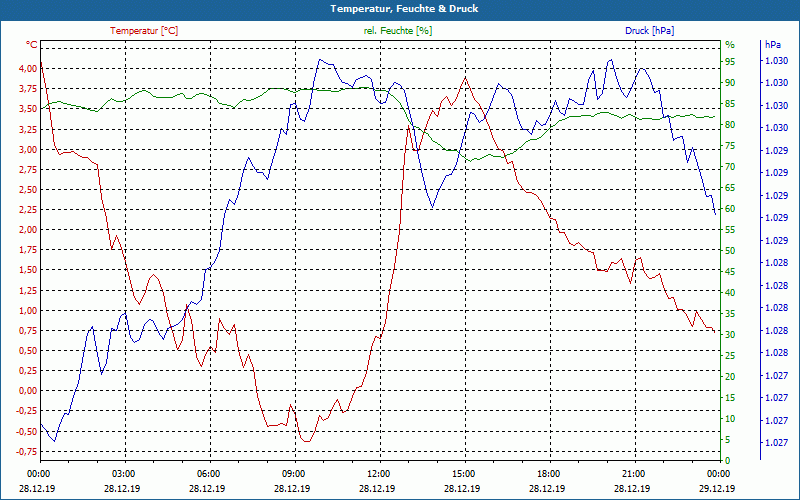Click the '80' value on humidity axis

click(x=730, y=124)
